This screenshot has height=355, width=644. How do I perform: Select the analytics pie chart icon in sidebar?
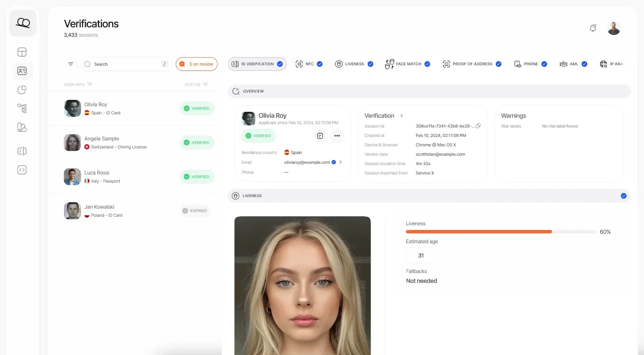point(22,90)
